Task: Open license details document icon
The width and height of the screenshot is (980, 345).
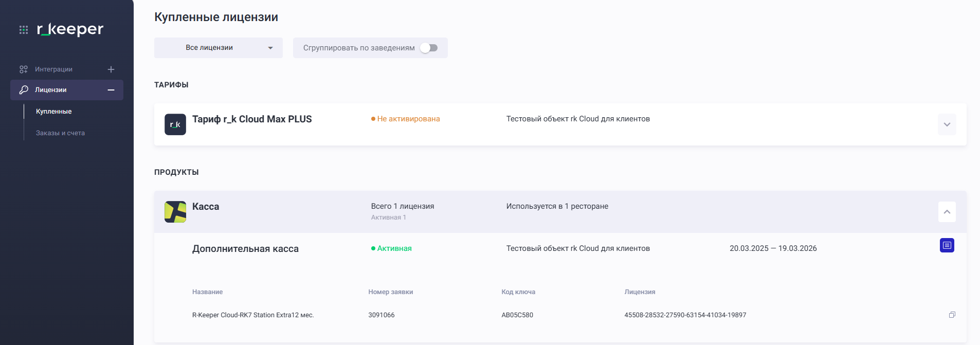Action: pos(947,246)
